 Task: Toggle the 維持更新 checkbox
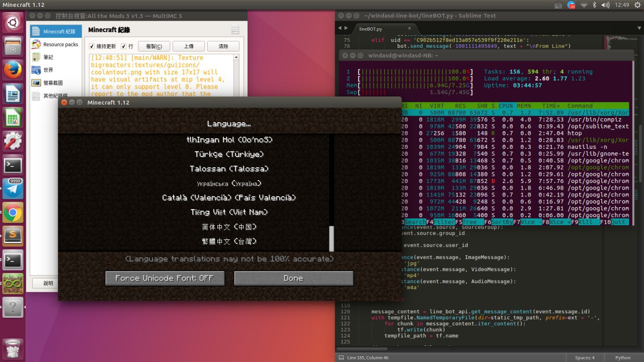tap(92, 46)
